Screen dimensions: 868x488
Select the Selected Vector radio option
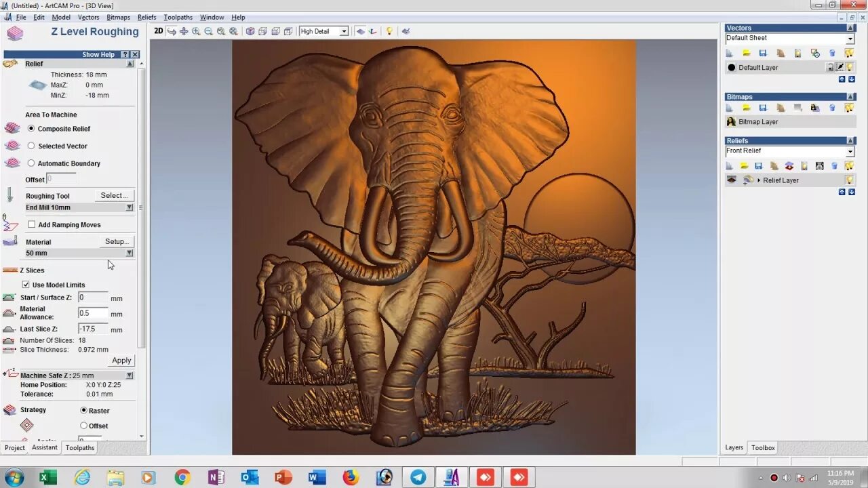point(31,146)
